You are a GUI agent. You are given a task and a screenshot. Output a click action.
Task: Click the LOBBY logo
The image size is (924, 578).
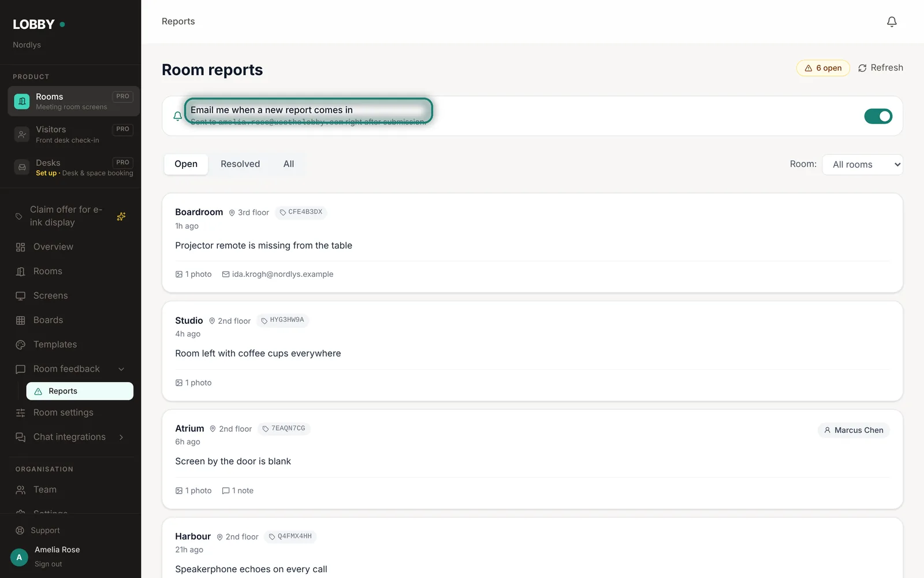pyautogui.click(x=33, y=24)
